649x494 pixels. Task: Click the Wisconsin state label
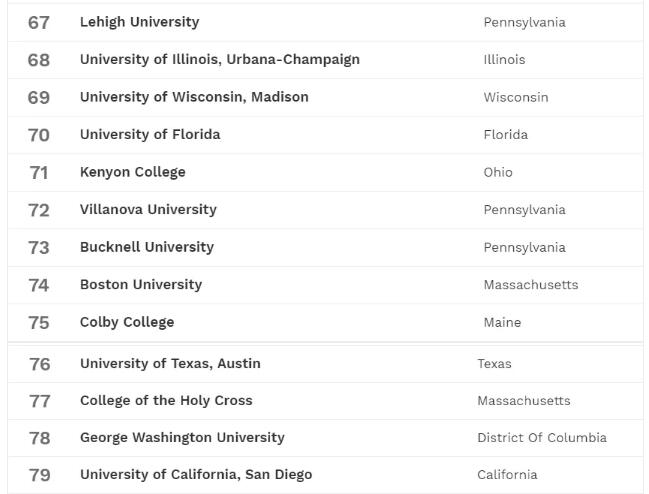tap(515, 97)
